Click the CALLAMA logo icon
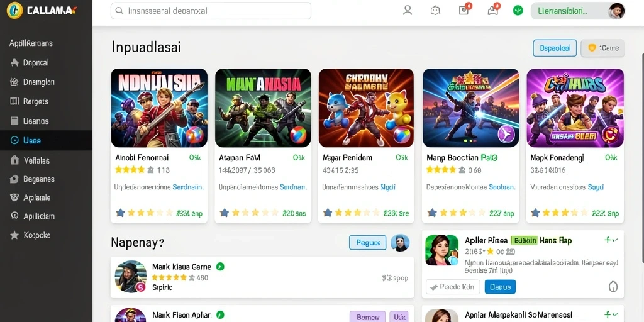This screenshot has height=322, width=644. pos(14,10)
